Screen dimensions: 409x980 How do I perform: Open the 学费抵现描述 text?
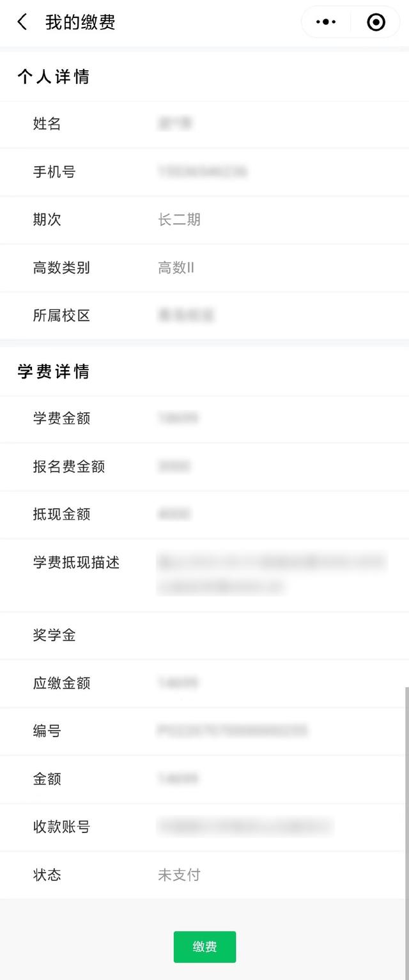[272, 574]
